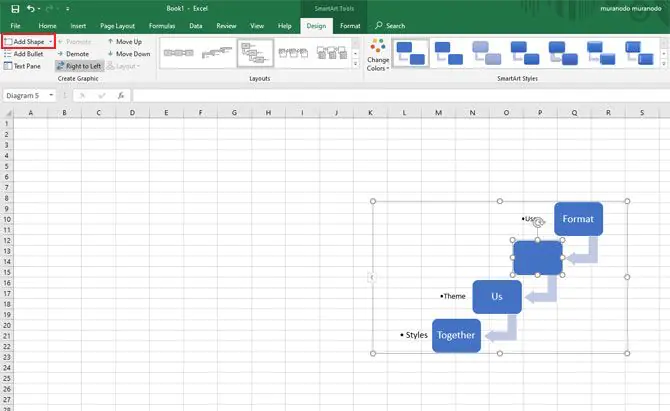Toggle Right to Left layout
670x411 pixels.
pos(79,66)
